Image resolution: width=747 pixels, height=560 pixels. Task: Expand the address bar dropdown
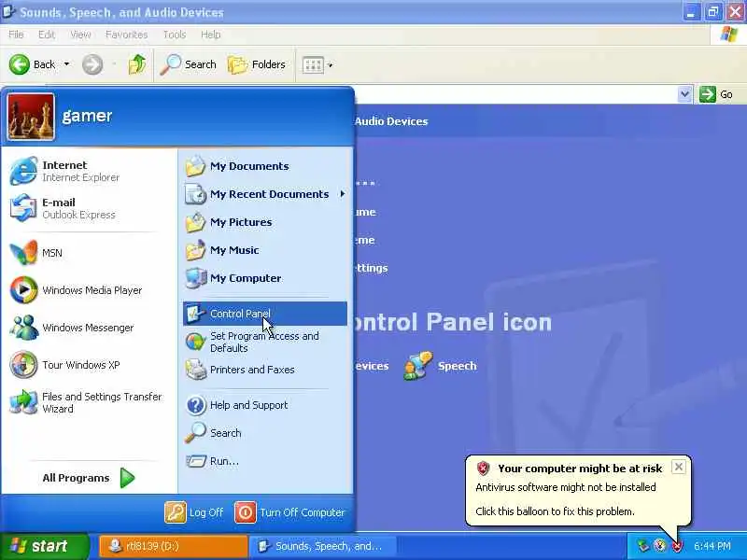[684, 94]
